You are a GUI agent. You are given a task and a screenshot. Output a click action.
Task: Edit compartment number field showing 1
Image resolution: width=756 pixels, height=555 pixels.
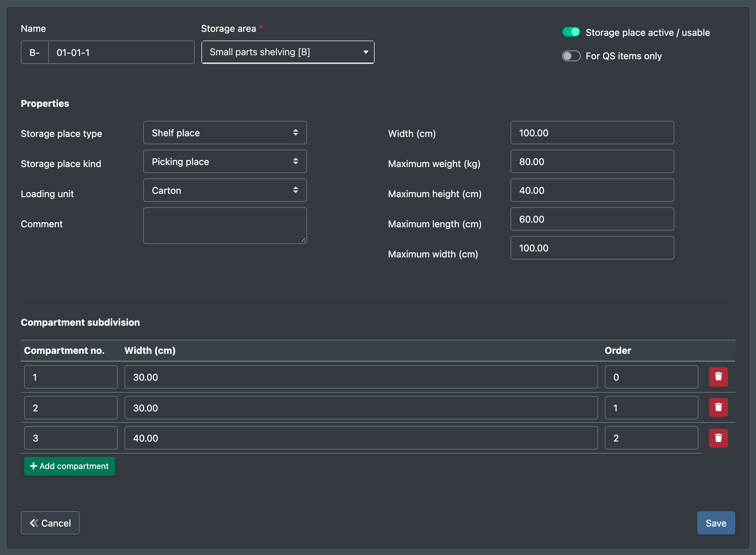click(71, 377)
